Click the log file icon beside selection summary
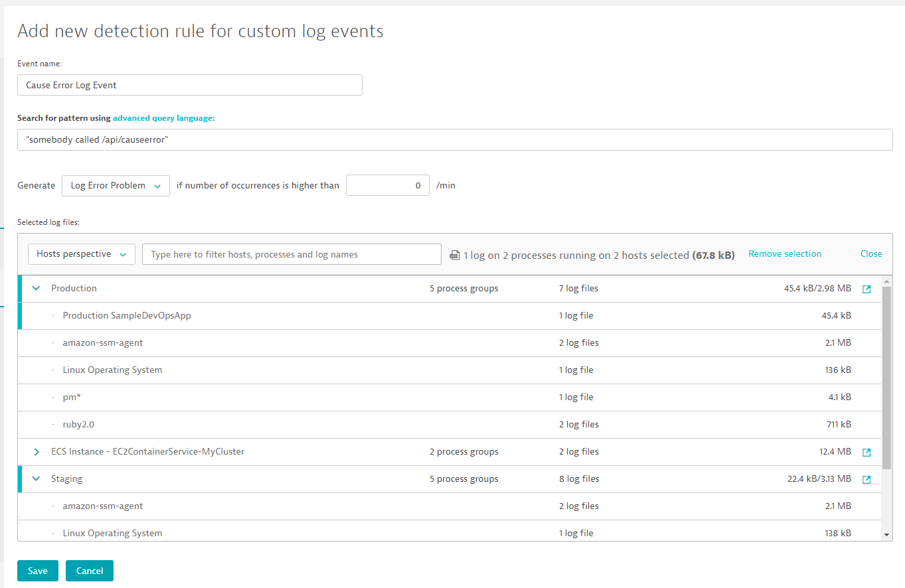The image size is (905, 588). pos(455,255)
